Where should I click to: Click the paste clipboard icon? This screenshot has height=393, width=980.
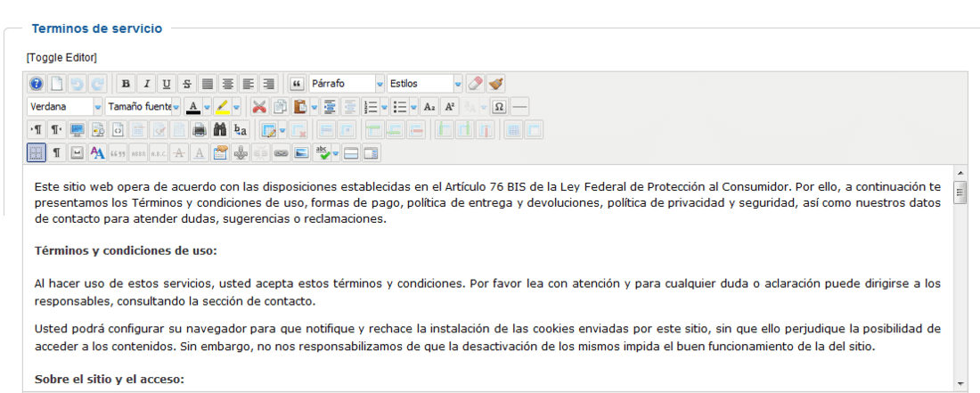300,107
